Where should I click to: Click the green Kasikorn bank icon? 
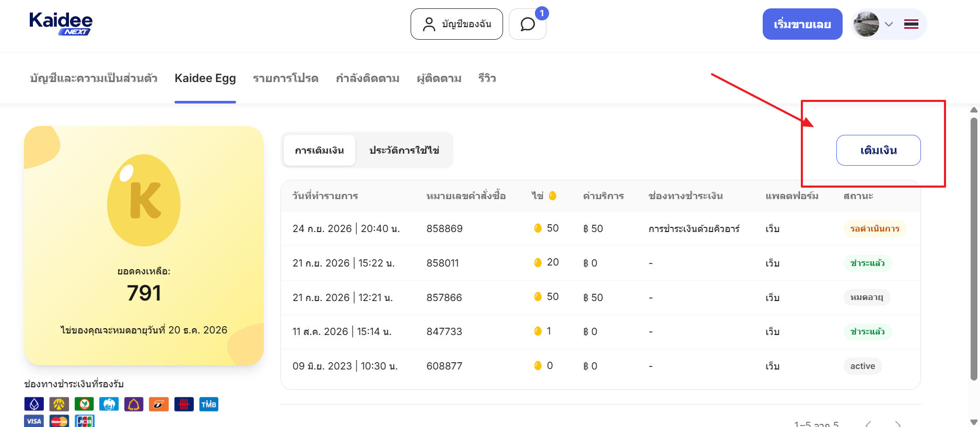click(x=84, y=405)
